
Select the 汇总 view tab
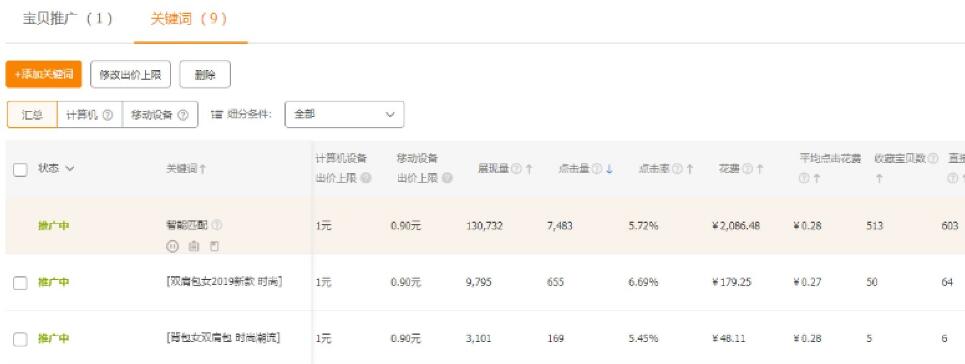point(32,115)
